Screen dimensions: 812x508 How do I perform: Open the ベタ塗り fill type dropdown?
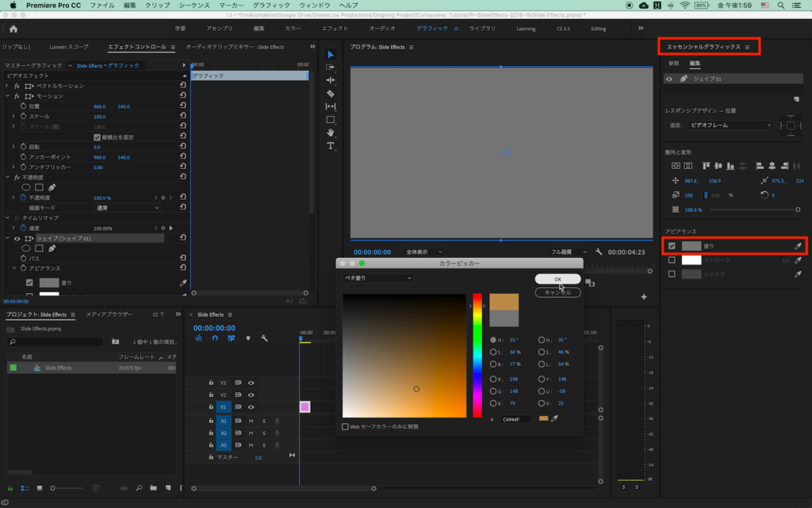tap(377, 278)
